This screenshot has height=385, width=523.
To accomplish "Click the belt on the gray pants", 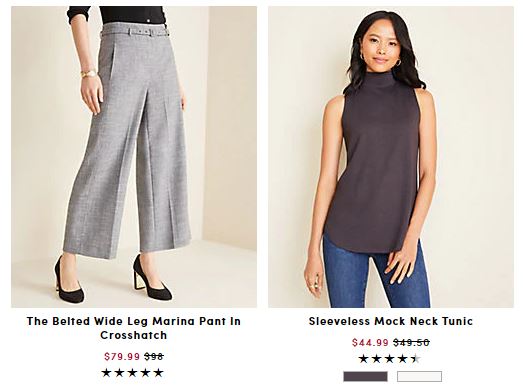I will (134, 32).
